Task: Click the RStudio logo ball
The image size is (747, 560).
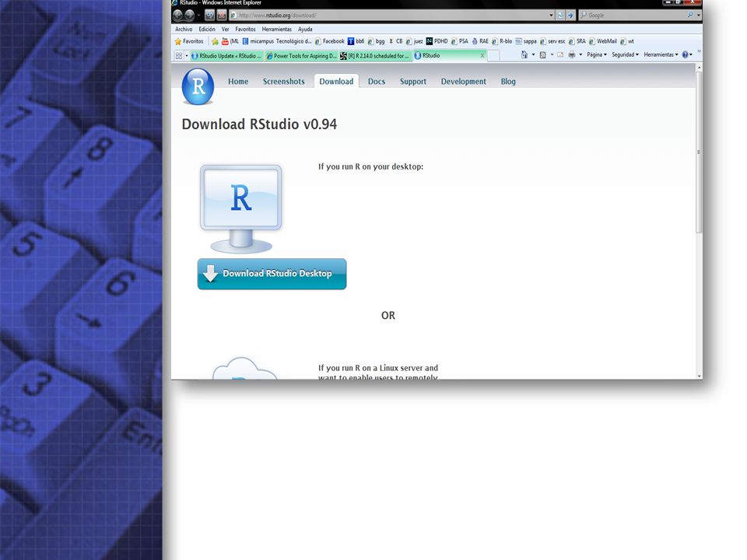Action: pyautogui.click(x=198, y=86)
